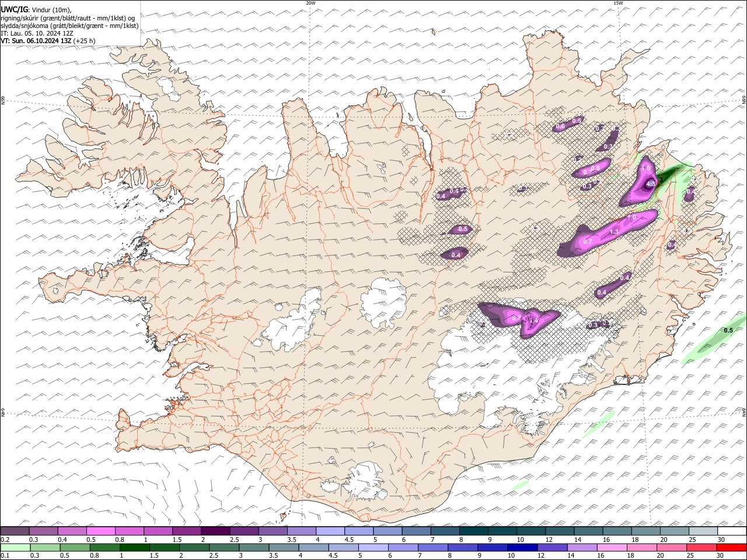
Task: Click the '20W' longitude label at top
Action: [x=310, y=3]
